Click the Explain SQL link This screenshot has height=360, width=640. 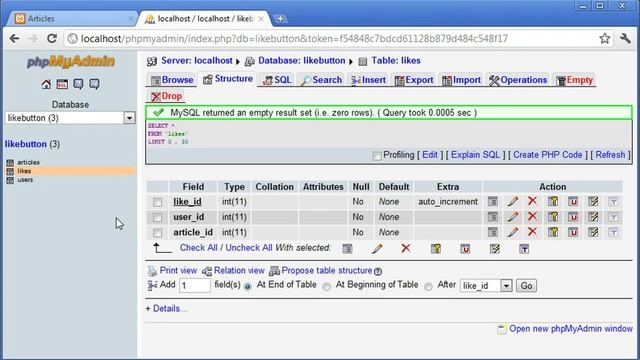tap(475, 155)
